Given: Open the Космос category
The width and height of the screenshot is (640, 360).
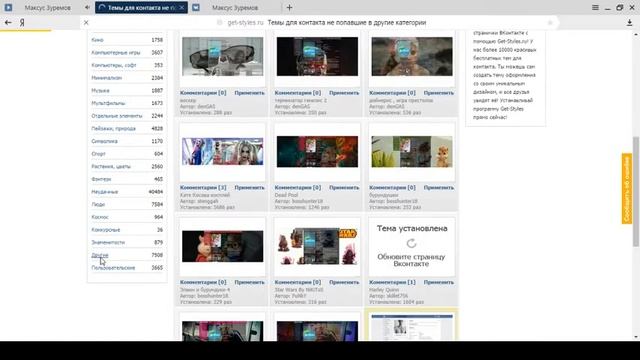Looking at the screenshot, I should click(x=100, y=217).
